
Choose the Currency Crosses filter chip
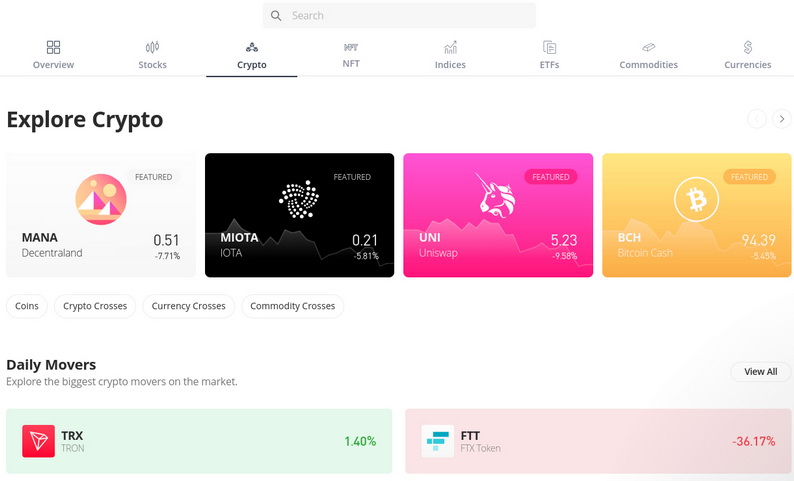(189, 306)
